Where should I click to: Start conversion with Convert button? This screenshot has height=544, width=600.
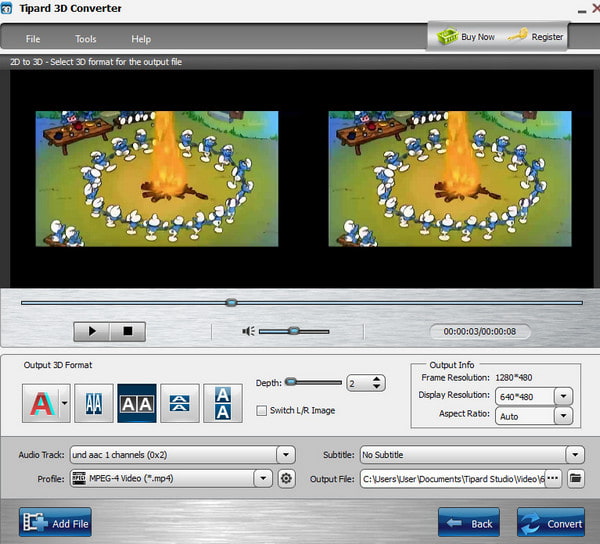pos(551,523)
